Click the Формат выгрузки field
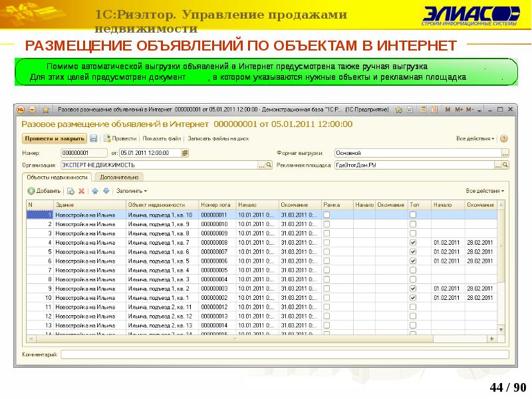Viewport: 532px width, 399px height. tap(418, 153)
